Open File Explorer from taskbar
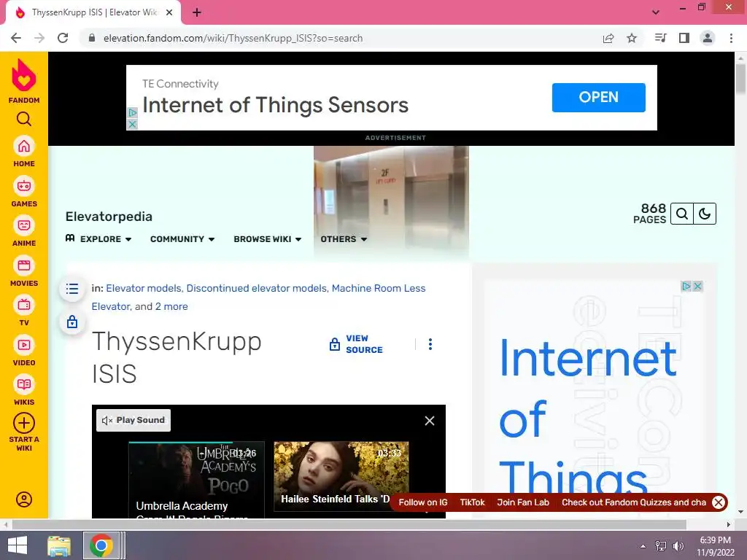Image resolution: width=747 pixels, height=560 pixels. click(59, 545)
